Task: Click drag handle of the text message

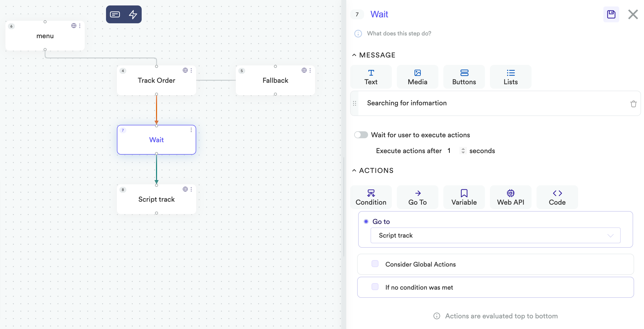Action: click(354, 103)
